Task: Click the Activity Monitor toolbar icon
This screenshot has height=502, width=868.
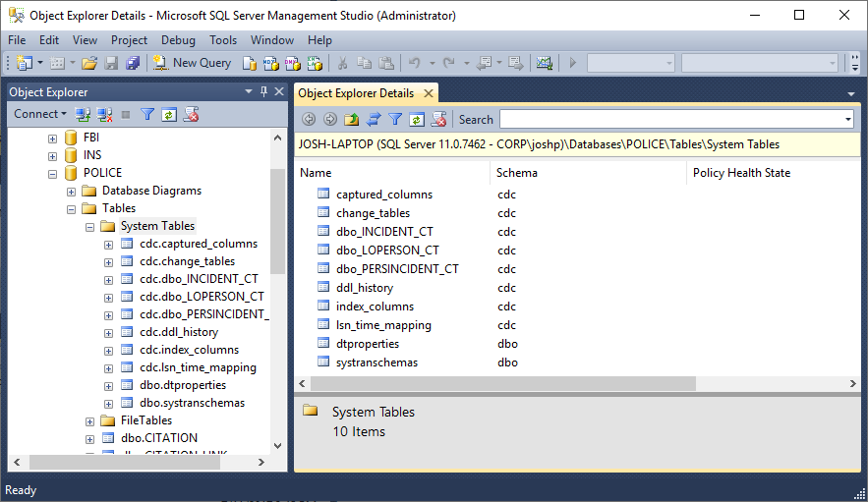Action: 544,63
